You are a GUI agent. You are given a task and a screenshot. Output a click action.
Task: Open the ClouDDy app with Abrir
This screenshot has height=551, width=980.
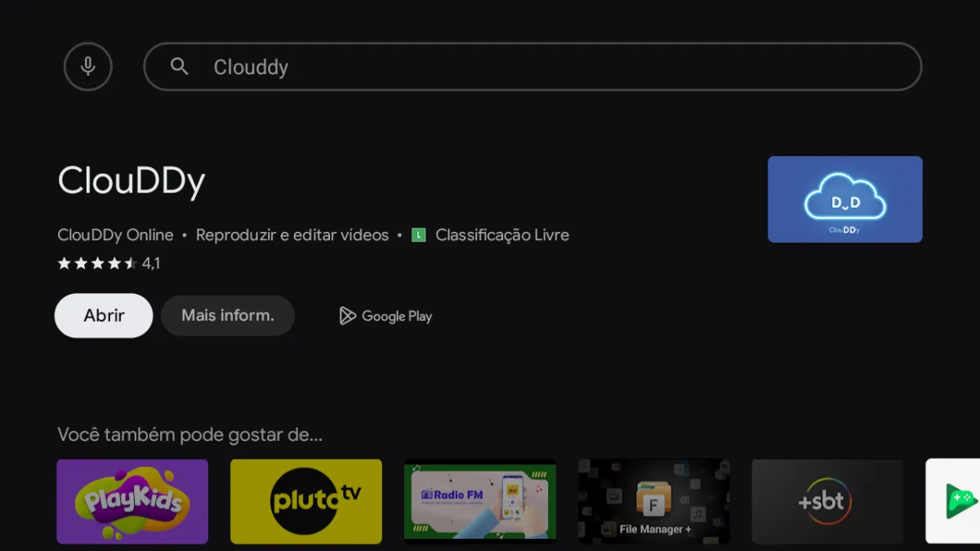click(104, 316)
